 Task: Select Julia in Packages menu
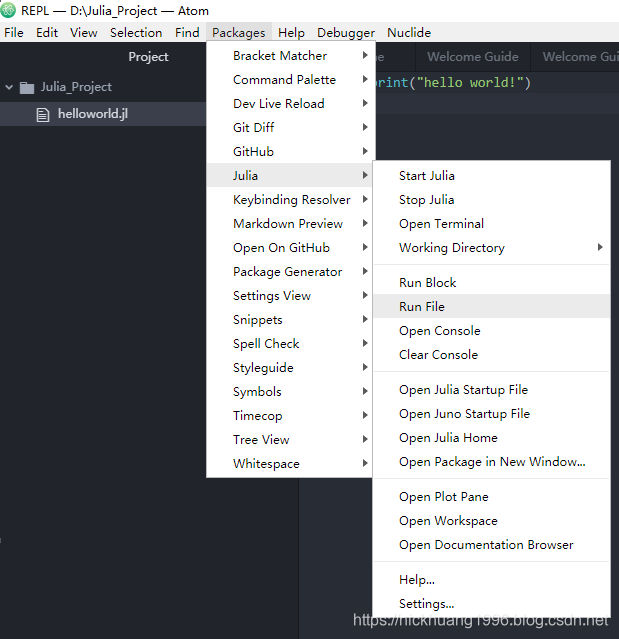(x=289, y=176)
